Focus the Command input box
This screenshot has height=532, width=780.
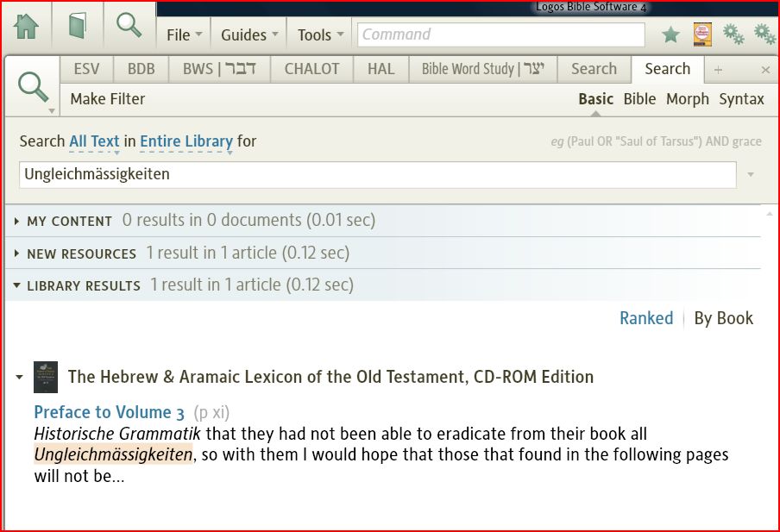(501, 34)
